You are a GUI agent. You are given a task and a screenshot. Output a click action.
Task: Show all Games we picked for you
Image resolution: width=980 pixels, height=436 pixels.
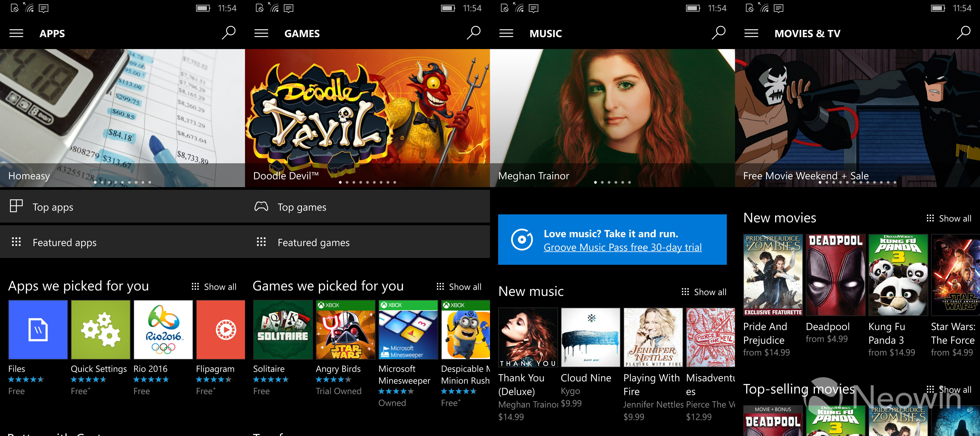(x=459, y=287)
